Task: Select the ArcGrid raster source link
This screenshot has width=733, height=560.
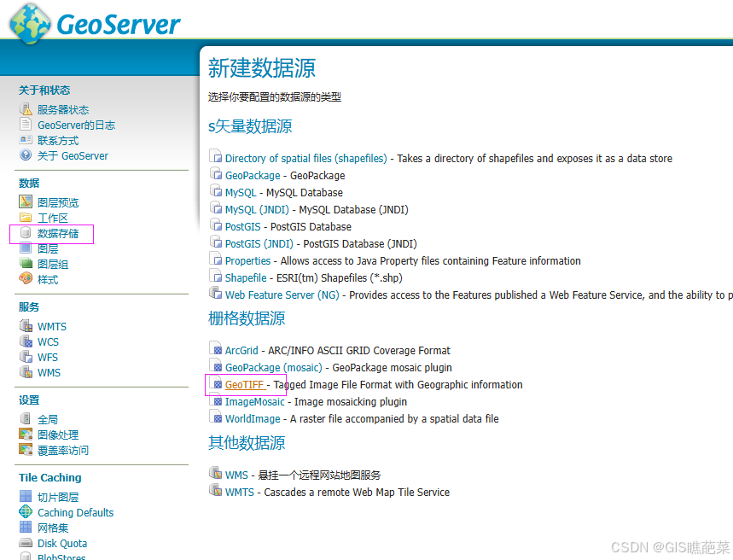Action: 241,350
